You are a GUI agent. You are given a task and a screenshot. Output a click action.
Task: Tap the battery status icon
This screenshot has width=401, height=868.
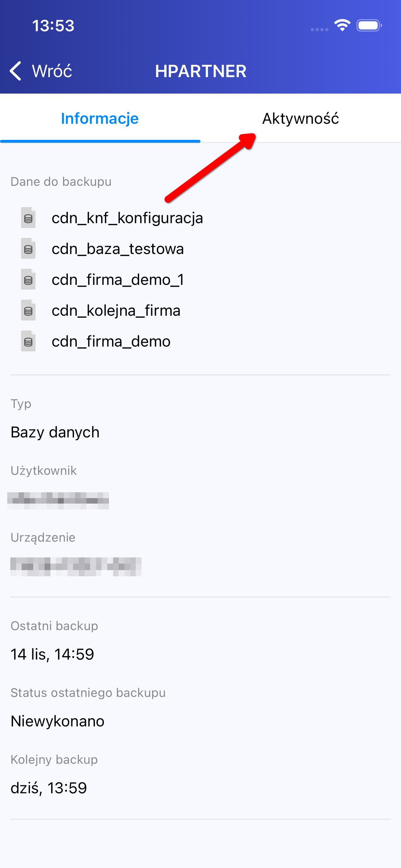point(369,25)
